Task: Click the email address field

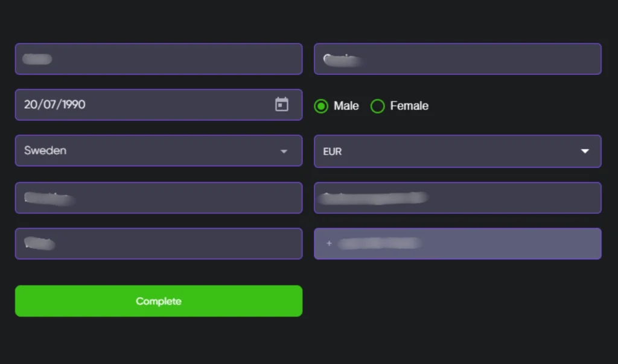Action: coord(457,197)
